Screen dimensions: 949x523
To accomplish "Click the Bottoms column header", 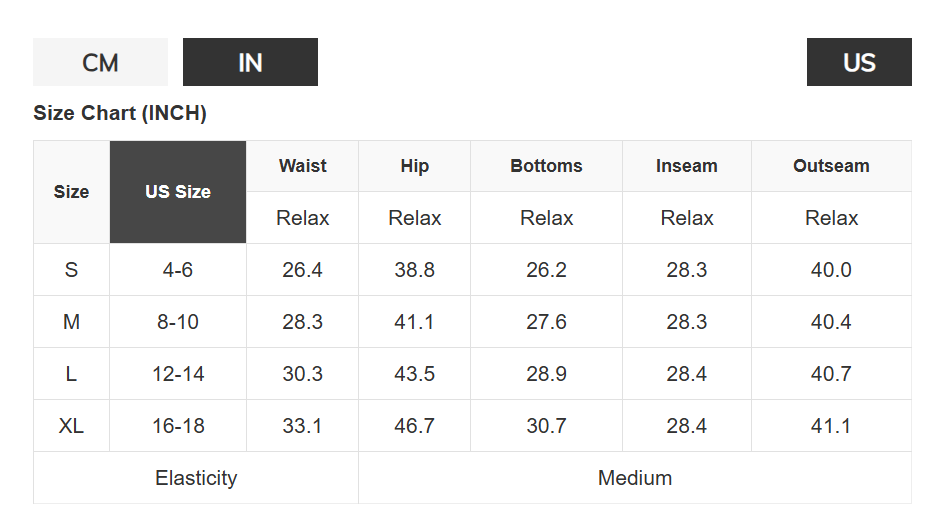I will click(x=546, y=166).
